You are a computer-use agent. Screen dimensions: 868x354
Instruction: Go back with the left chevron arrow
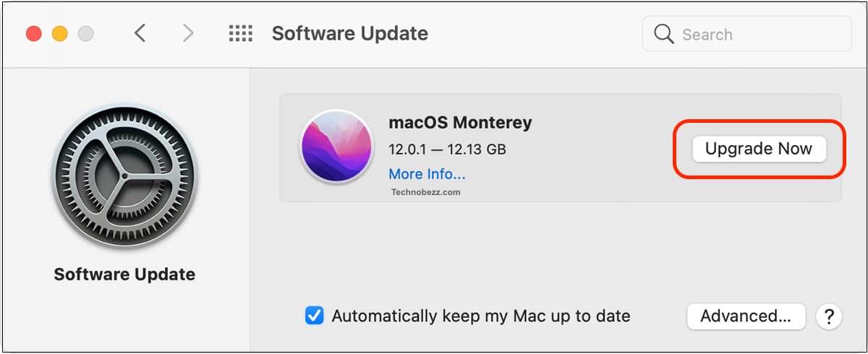point(140,33)
